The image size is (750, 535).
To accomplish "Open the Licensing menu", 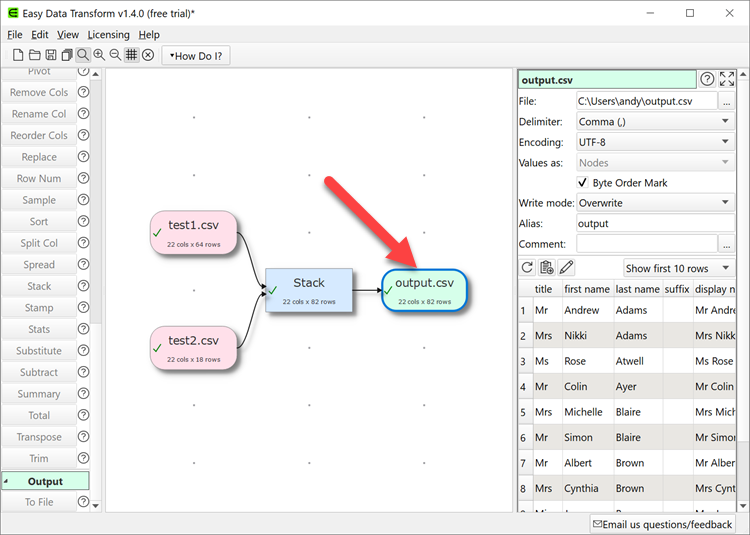I will (108, 35).
